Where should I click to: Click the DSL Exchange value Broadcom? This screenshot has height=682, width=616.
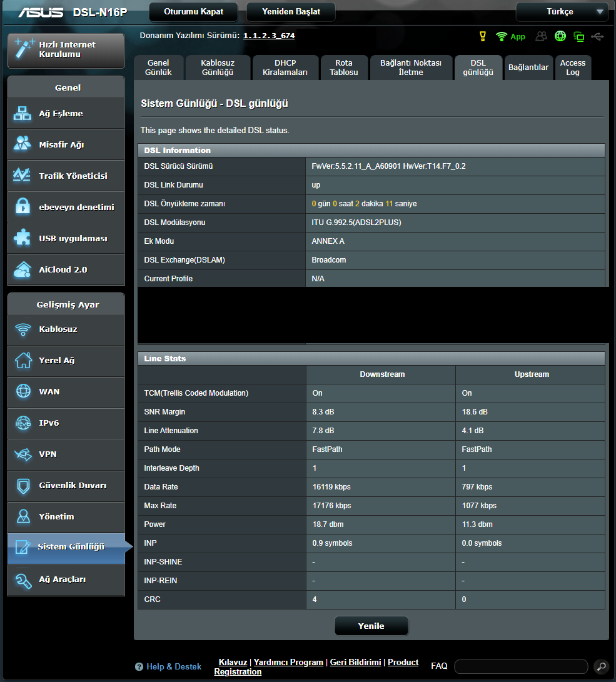(329, 260)
